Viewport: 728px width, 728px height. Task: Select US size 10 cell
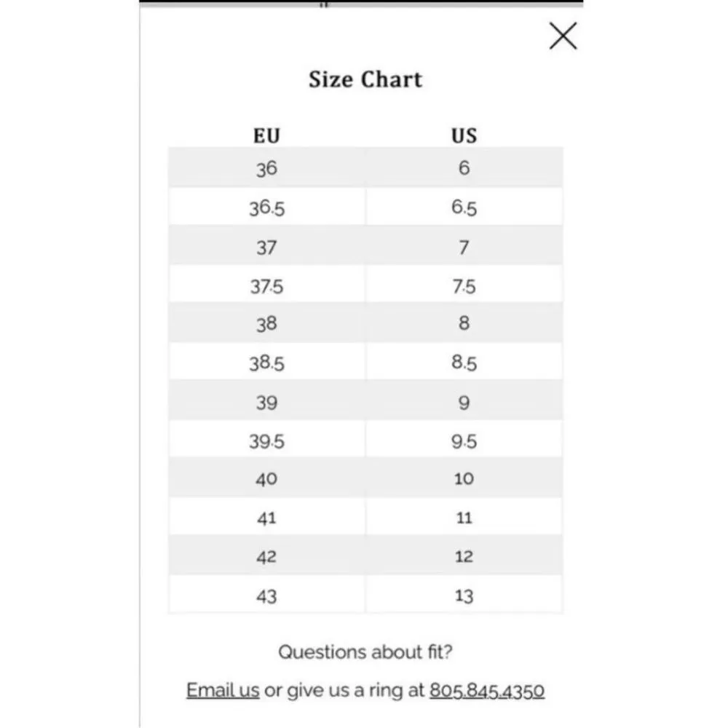[464, 479]
